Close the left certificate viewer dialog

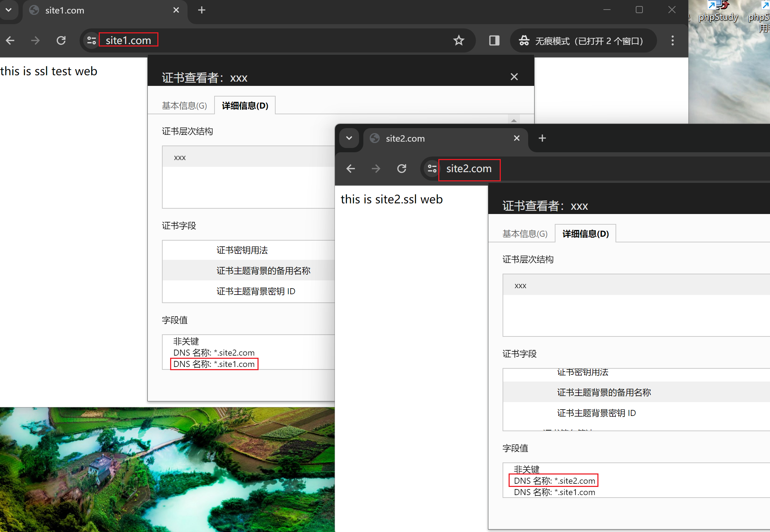click(514, 77)
